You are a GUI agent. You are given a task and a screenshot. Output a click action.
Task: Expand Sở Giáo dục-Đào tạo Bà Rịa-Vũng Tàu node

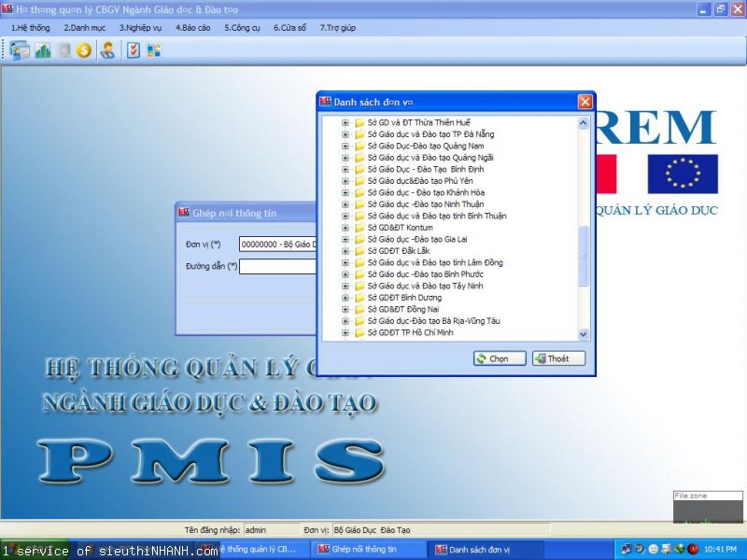345,321
